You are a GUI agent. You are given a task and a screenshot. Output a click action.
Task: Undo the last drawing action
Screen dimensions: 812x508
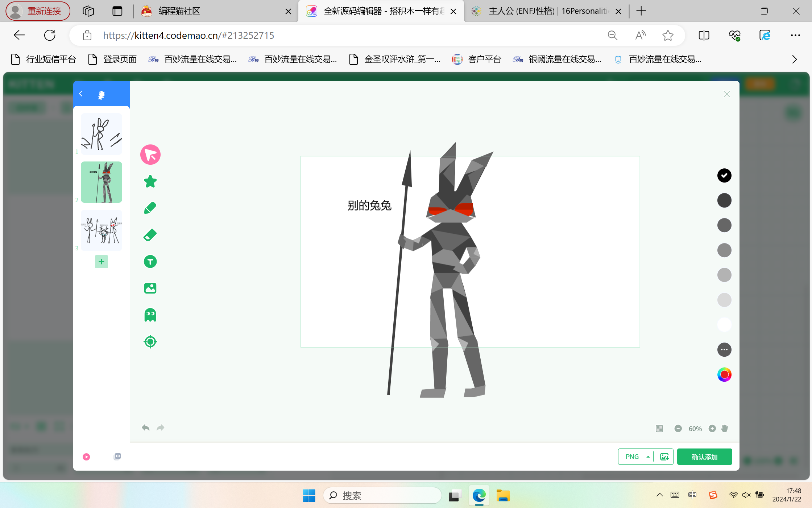pos(146,428)
